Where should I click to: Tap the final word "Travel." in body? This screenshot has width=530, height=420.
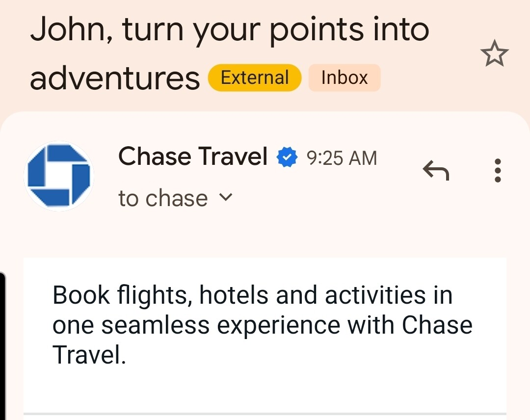(x=89, y=354)
